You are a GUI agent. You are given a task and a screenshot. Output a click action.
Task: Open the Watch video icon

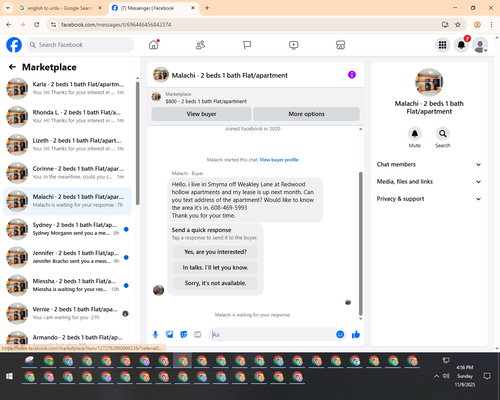(x=294, y=45)
